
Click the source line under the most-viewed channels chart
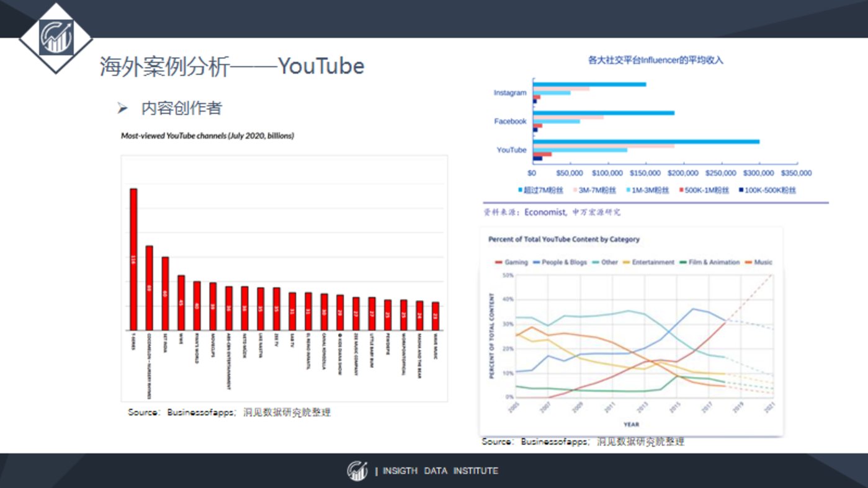tap(229, 412)
